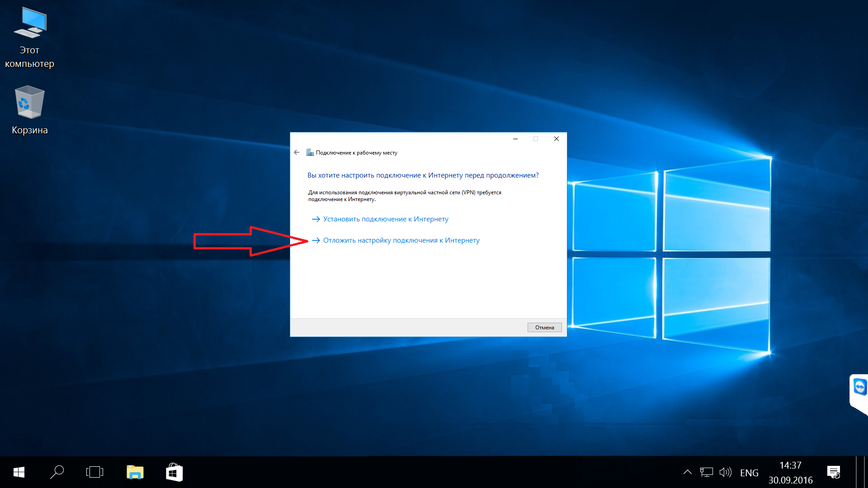This screenshot has width=868, height=488.
Task: Open the volume speaker tray icon
Action: (x=725, y=472)
